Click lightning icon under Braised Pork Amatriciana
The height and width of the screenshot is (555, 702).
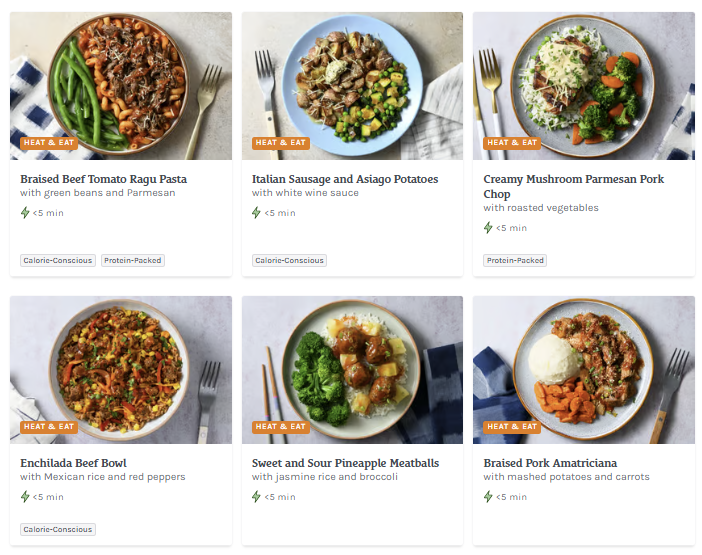(489, 497)
